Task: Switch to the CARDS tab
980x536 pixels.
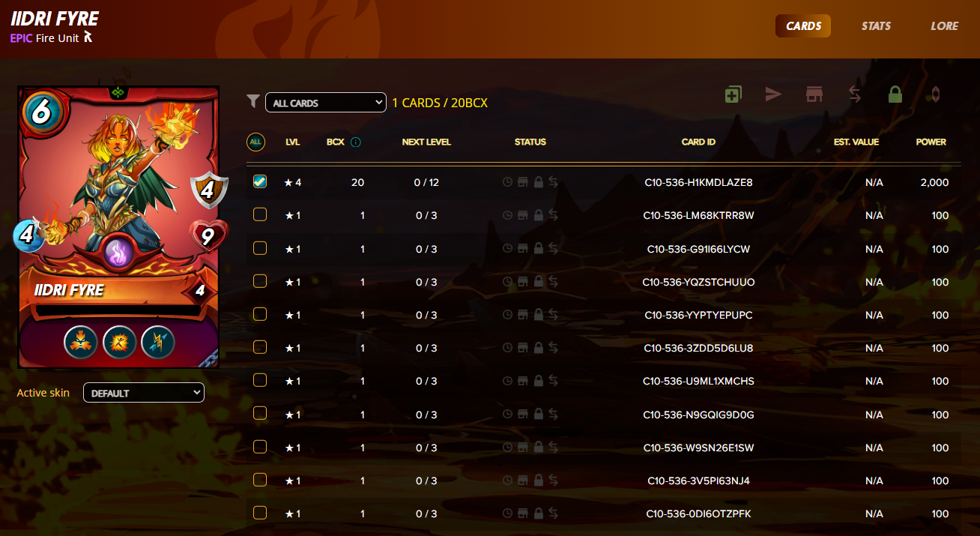Action: pos(803,26)
